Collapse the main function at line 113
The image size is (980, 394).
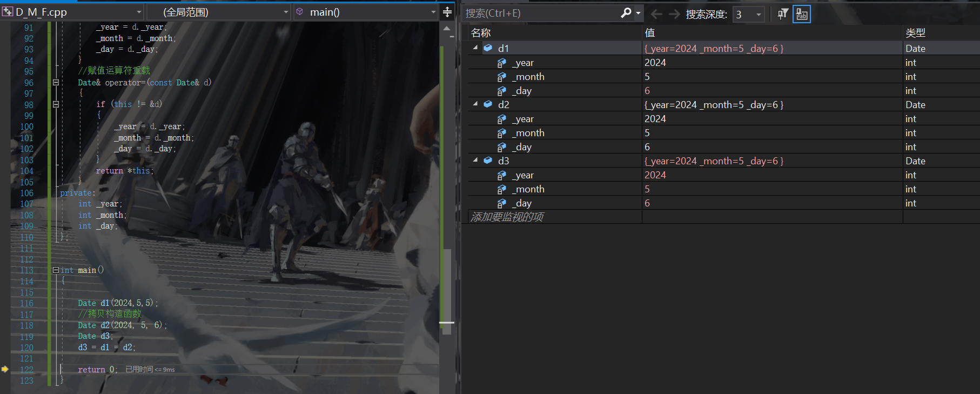click(56, 270)
